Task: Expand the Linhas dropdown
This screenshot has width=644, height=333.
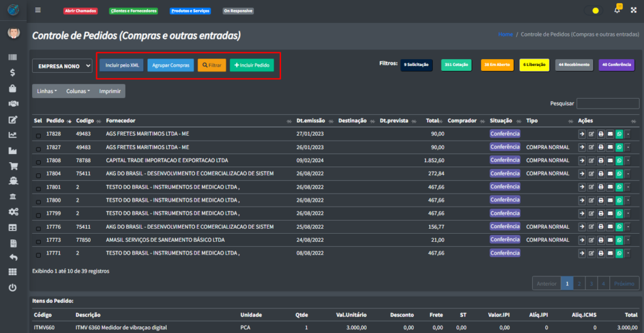Action: (x=47, y=91)
